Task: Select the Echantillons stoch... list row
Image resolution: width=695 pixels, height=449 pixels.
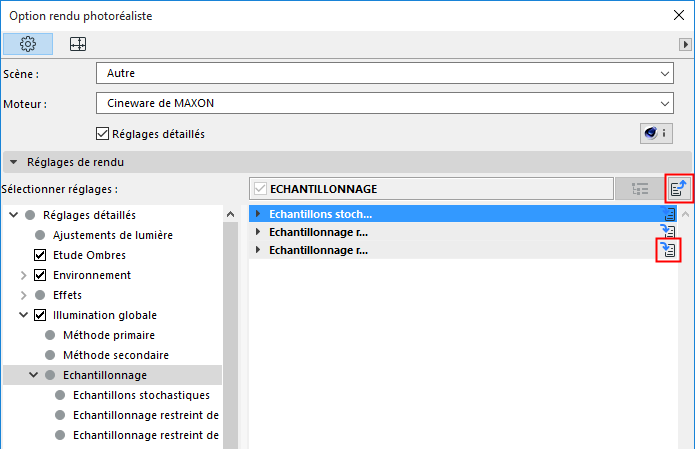Action: click(x=463, y=214)
